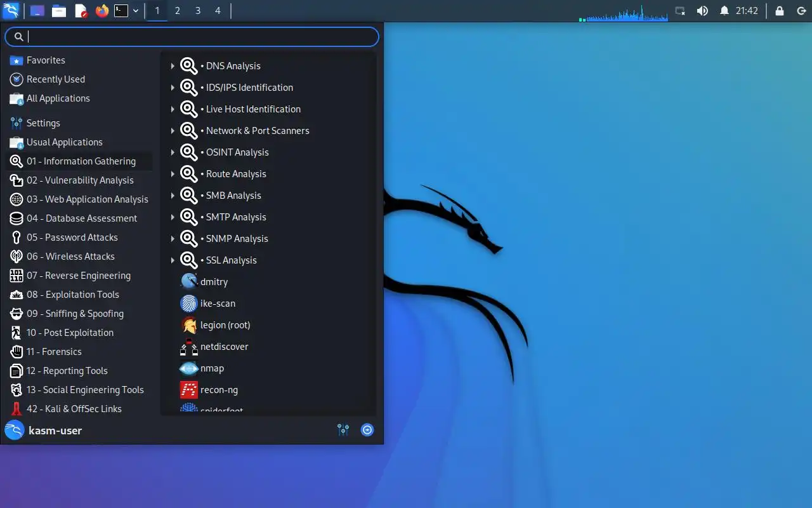This screenshot has height=508, width=812.
Task: Select the Recently Used category
Action: tap(79, 79)
